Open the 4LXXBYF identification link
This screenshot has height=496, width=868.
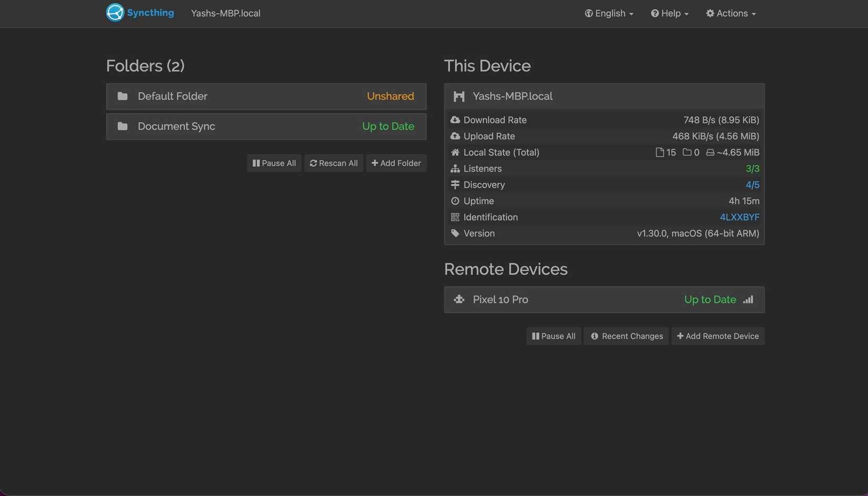click(739, 217)
